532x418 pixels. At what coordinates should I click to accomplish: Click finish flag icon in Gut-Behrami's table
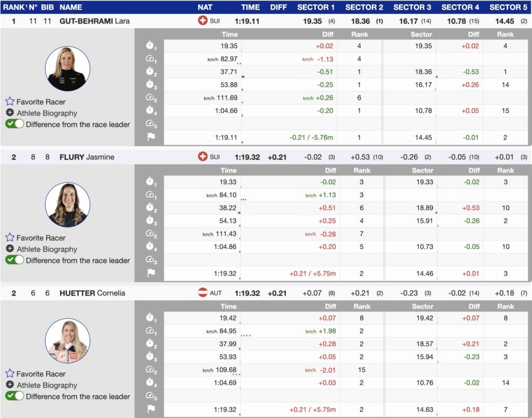tap(151, 138)
